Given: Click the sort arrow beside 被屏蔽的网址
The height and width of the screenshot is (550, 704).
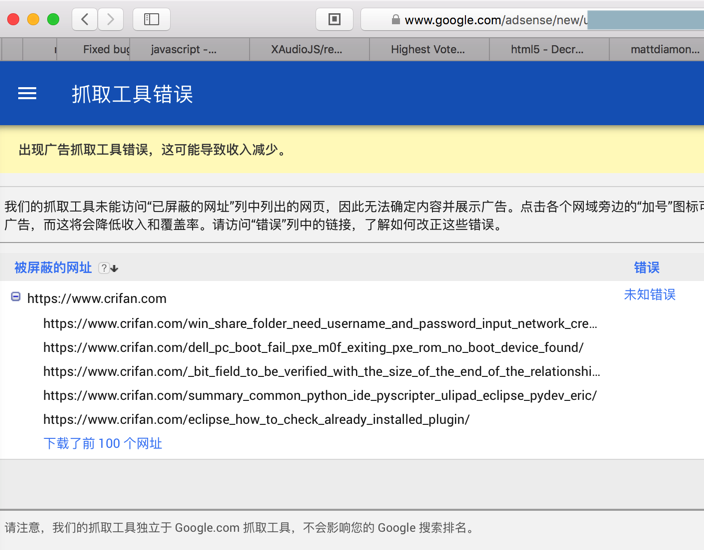Looking at the screenshot, I should click(114, 268).
